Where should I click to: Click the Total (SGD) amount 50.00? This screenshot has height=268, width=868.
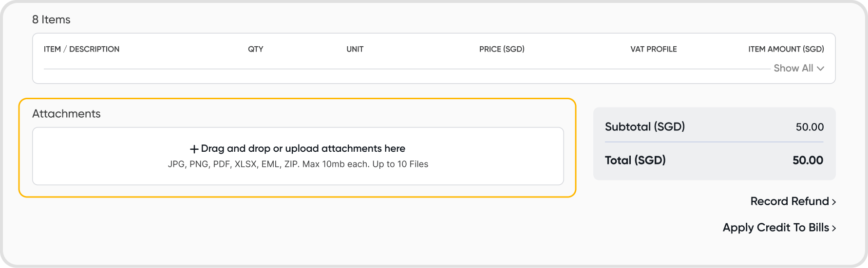808,161
